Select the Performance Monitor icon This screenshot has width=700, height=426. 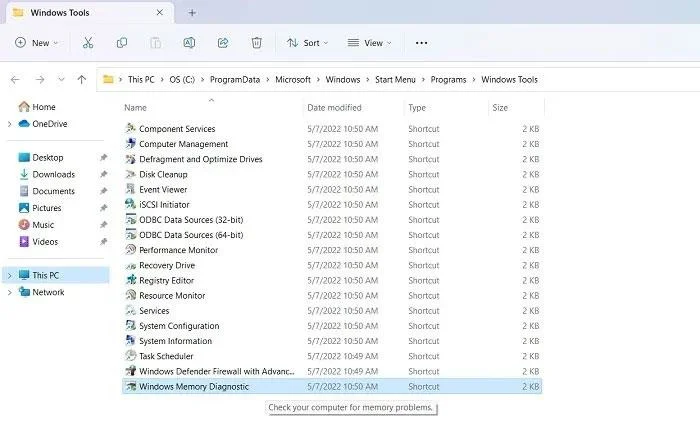(130, 250)
